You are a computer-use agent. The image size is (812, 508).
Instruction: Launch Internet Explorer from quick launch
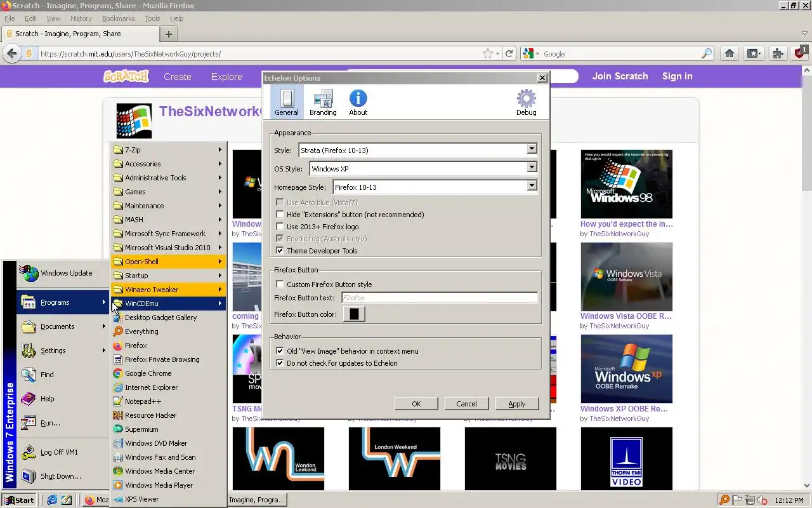(52, 500)
